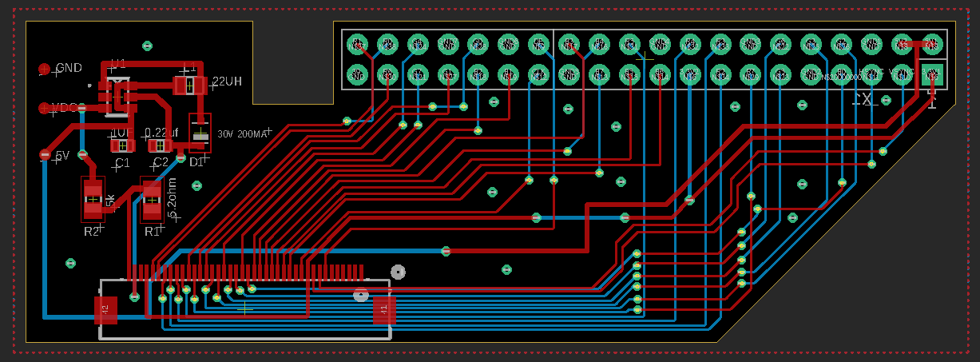This screenshot has height=362, width=980.
Task: Select the VSYNC header pin pad
Action: coord(902,74)
